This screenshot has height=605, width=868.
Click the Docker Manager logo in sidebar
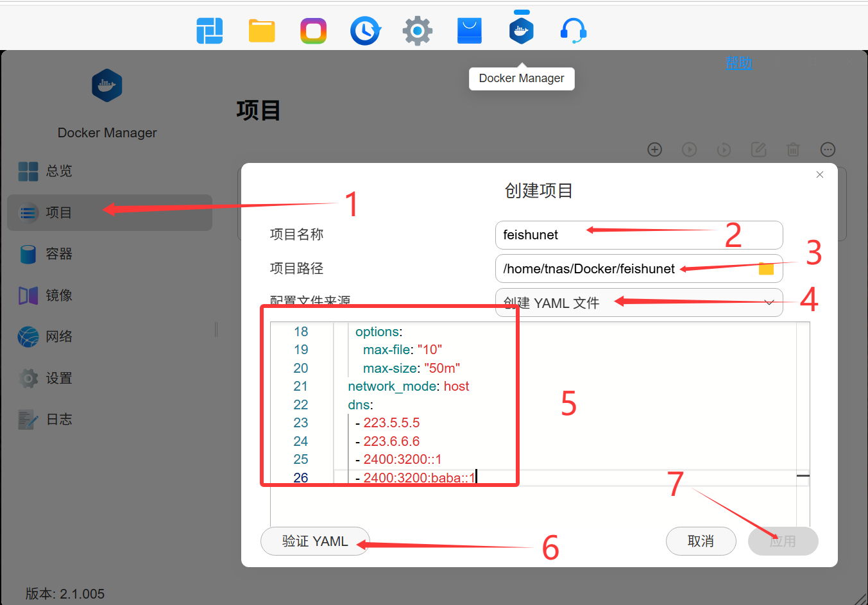click(x=107, y=85)
